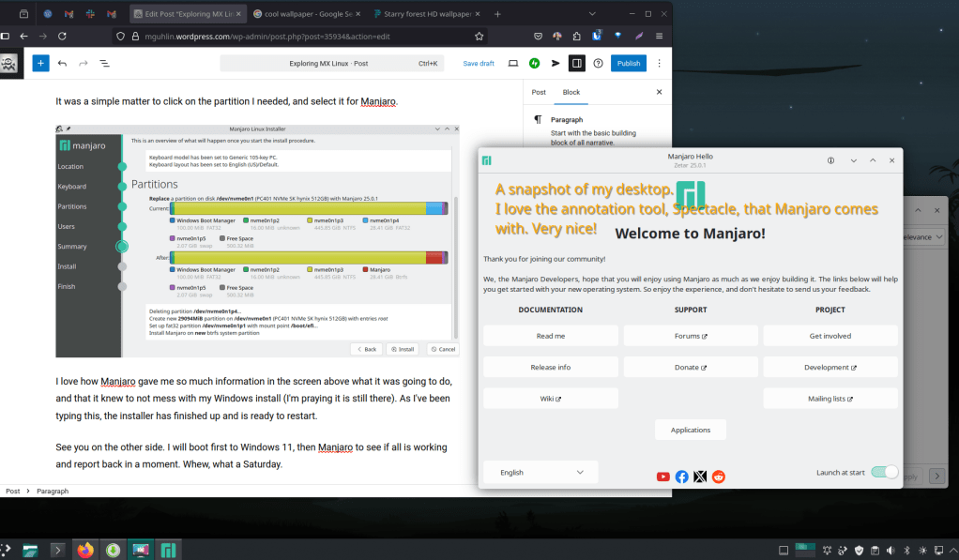Switch to the Post tab in sidebar

[539, 92]
